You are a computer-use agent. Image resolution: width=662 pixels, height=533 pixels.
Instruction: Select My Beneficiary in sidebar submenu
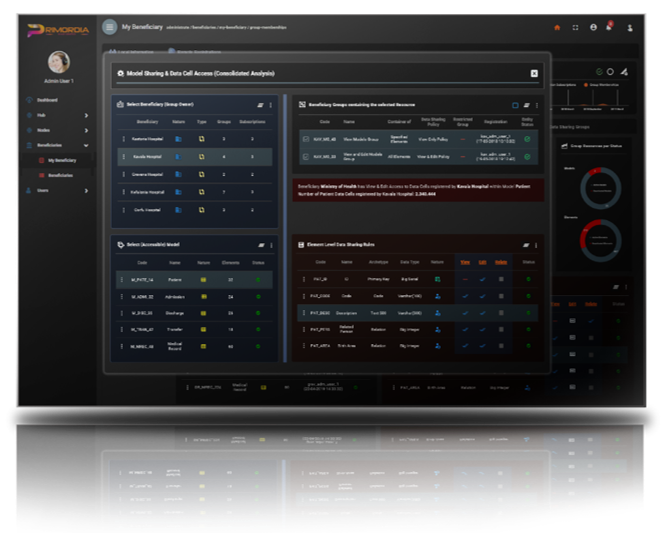[x=61, y=160]
